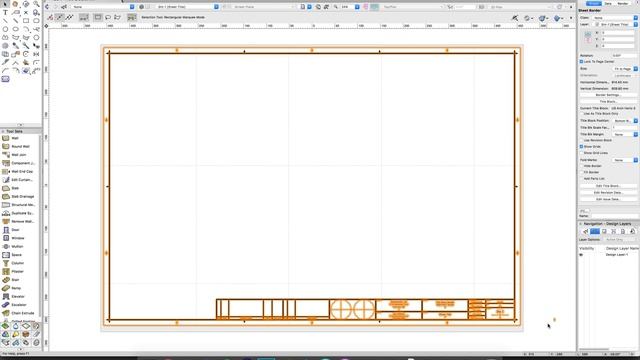Viewport: 640px width, 360px height.
Task: Toggle Show Grids checkbox
Action: [581, 147]
